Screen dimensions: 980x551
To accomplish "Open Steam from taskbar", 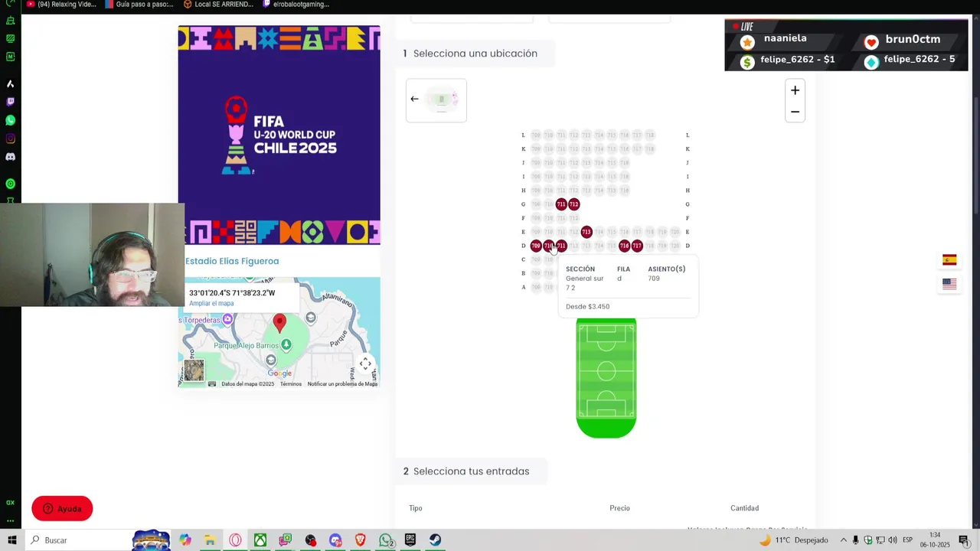I will click(x=435, y=540).
